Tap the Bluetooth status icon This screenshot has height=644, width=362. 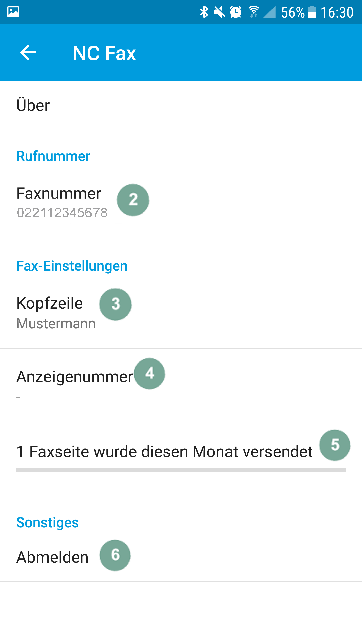pyautogui.click(x=204, y=12)
